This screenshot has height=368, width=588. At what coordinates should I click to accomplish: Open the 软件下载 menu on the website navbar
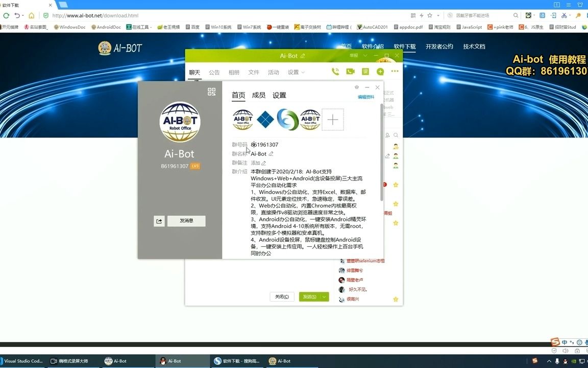click(405, 46)
